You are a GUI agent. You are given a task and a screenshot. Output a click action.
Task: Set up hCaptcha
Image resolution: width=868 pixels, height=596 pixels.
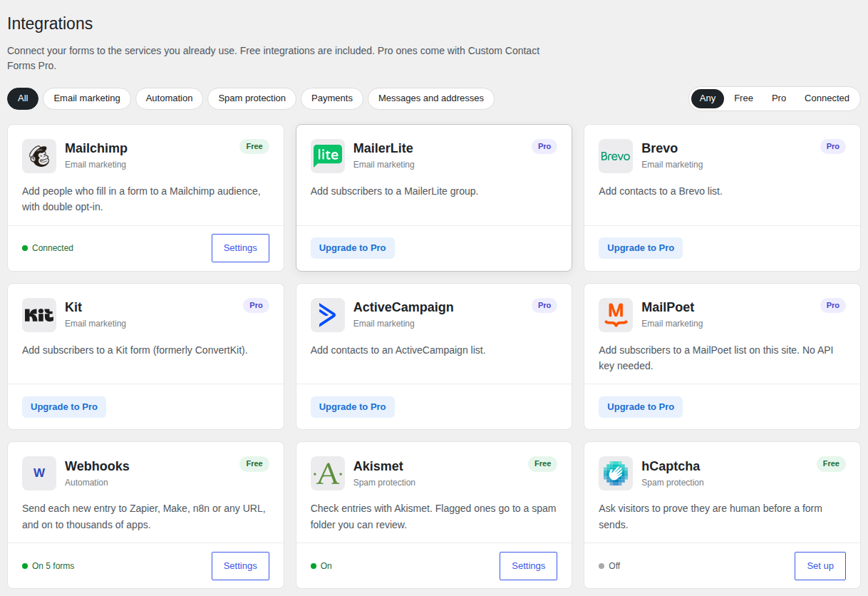pos(820,566)
